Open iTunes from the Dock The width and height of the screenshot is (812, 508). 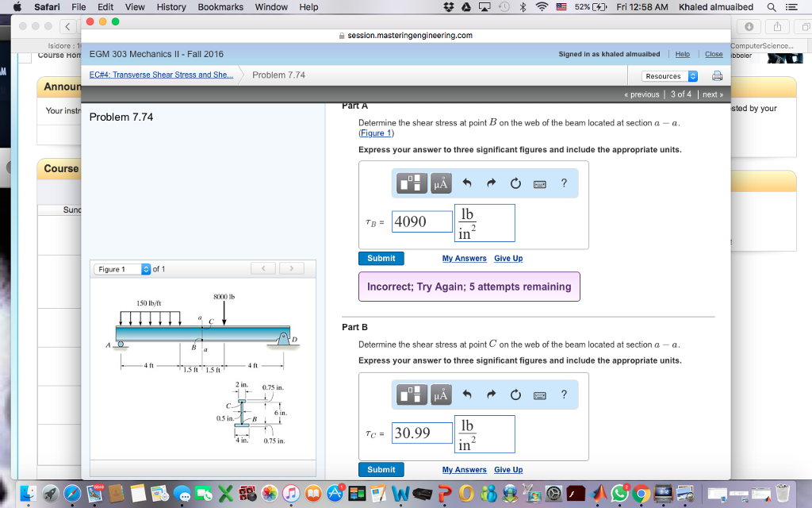[291, 493]
